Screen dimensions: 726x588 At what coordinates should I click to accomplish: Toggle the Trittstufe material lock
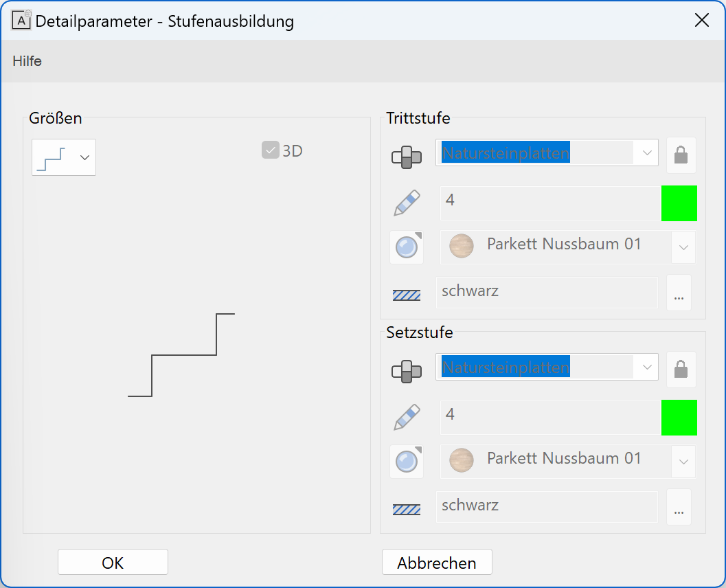[681, 155]
